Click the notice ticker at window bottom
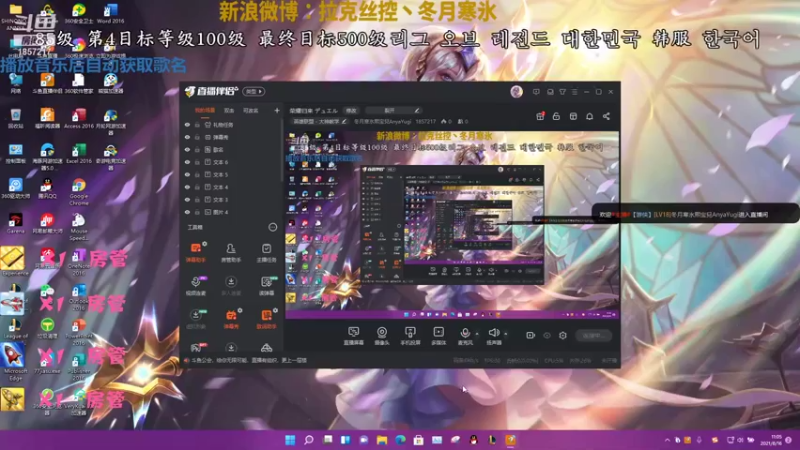Screen dimensions: 800x450 pos(246,360)
